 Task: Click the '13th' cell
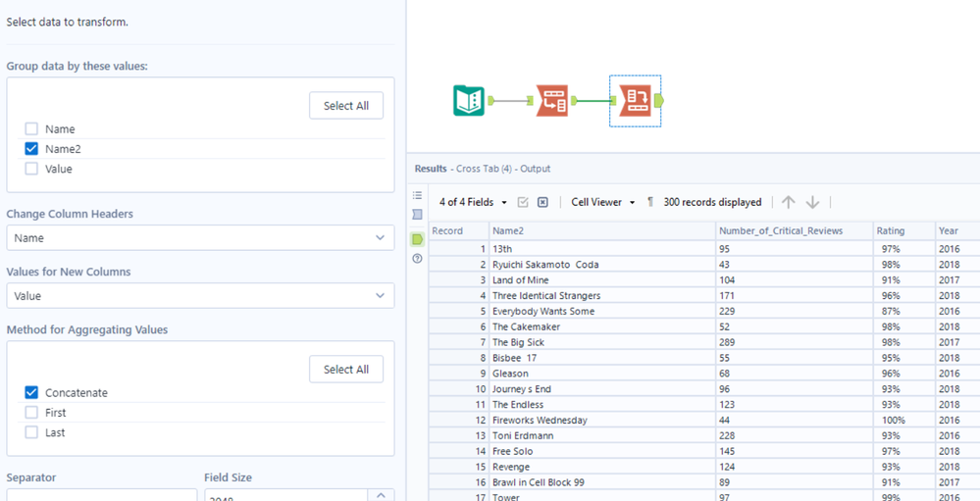(602, 249)
